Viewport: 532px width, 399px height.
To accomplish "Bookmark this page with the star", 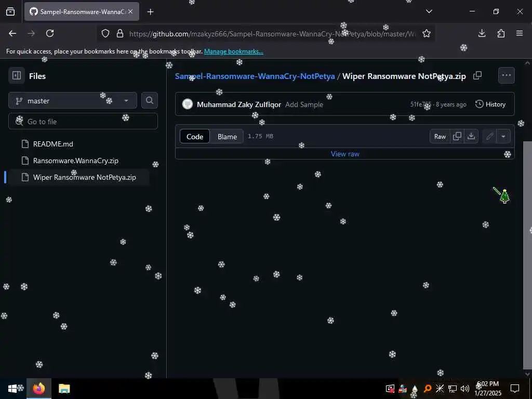I will [427, 33].
